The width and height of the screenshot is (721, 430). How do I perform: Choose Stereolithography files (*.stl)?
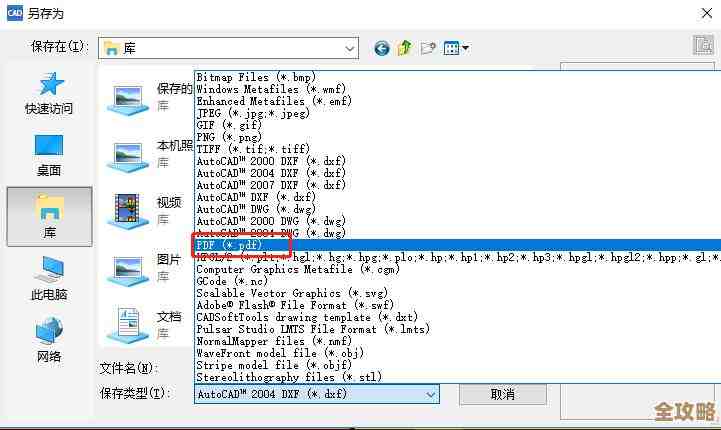pyautogui.click(x=289, y=377)
